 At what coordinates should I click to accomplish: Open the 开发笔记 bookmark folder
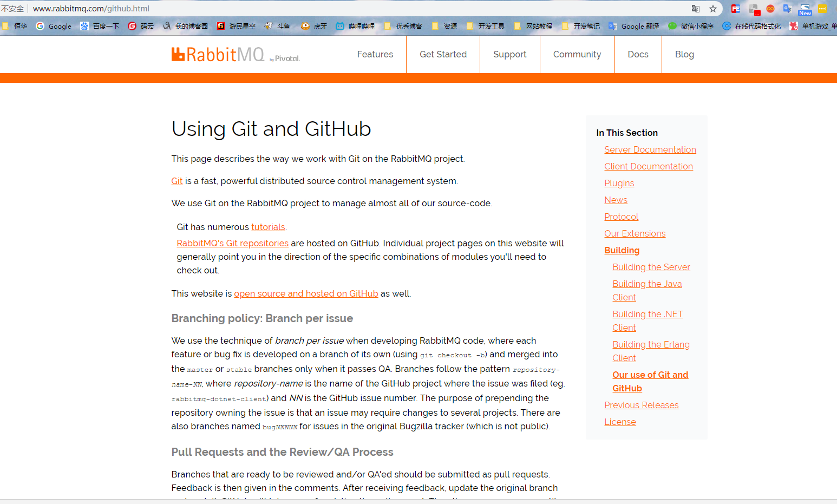point(580,26)
